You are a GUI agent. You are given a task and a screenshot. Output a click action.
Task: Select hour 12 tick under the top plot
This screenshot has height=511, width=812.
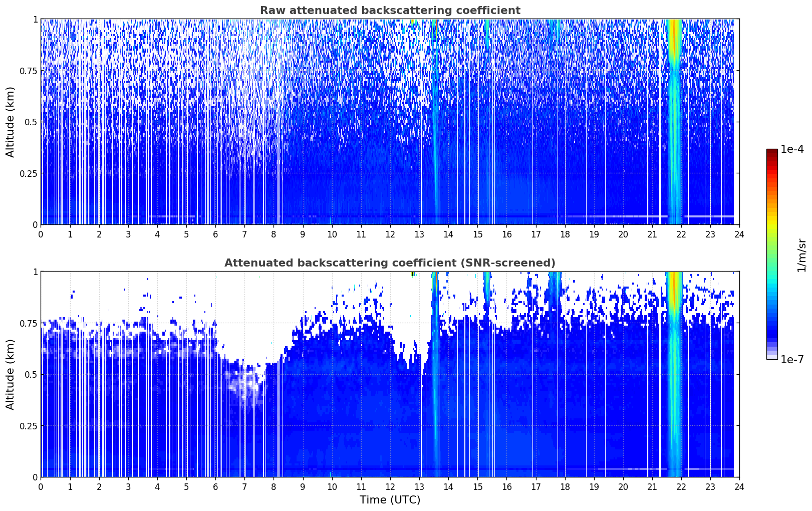point(390,234)
